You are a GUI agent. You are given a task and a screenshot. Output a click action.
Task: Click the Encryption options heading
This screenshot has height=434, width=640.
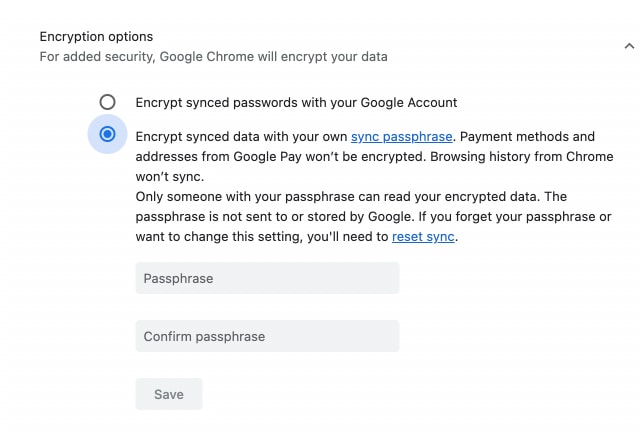(96, 37)
